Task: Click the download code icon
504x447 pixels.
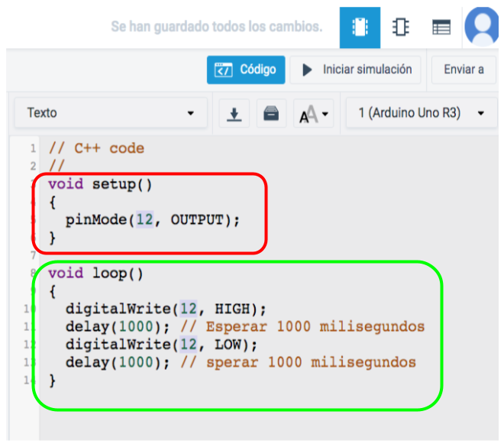Action: [235, 114]
